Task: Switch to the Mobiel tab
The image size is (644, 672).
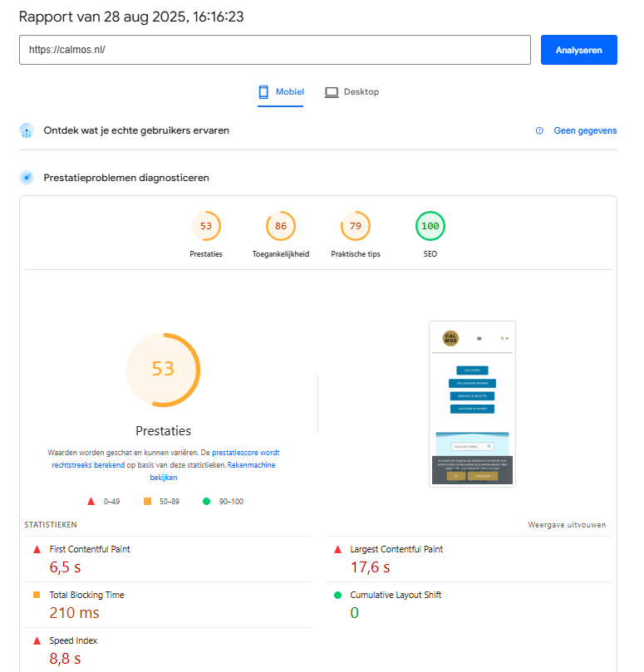Action: [x=281, y=92]
